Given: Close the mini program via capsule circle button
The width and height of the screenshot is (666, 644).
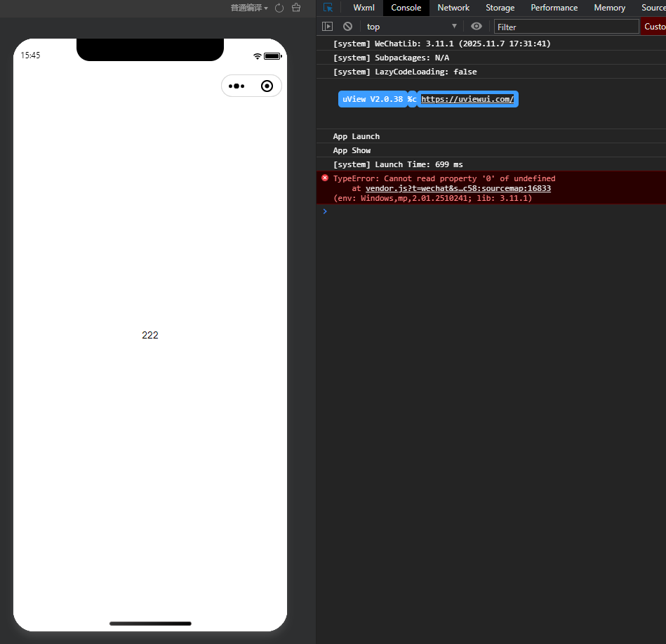Looking at the screenshot, I should [x=267, y=86].
